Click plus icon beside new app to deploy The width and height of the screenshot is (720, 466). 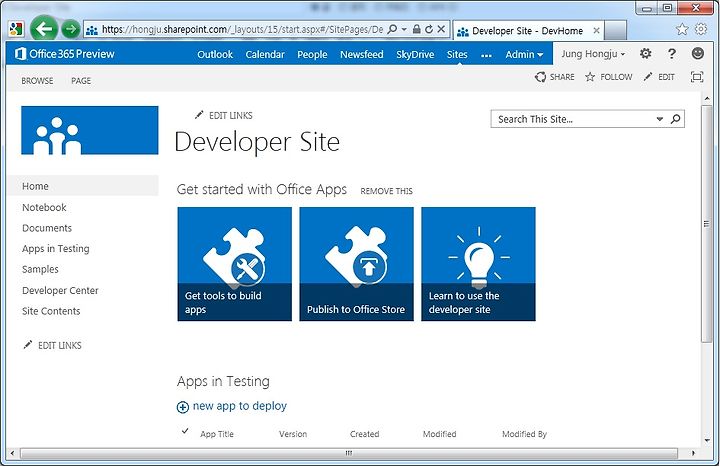tap(182, 407)
